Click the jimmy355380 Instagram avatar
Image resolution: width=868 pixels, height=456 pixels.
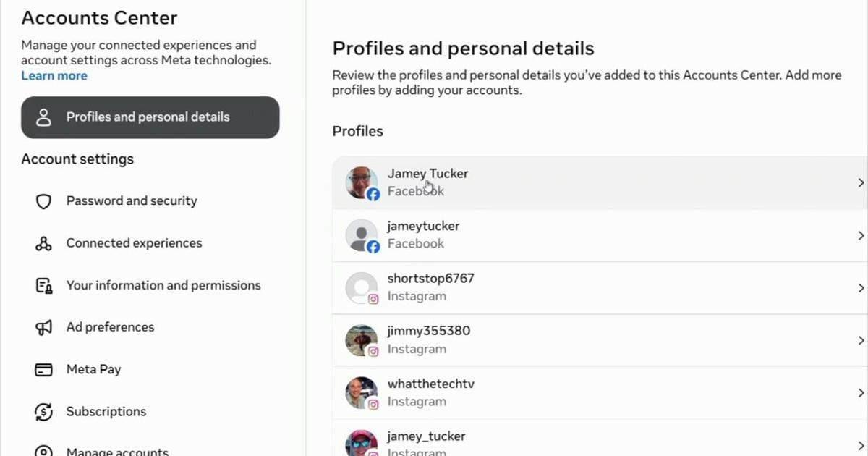click(x=362, y=341)
